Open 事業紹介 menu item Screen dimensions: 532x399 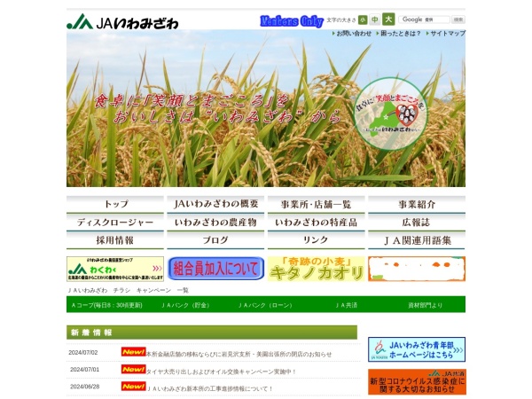(417, 204)
